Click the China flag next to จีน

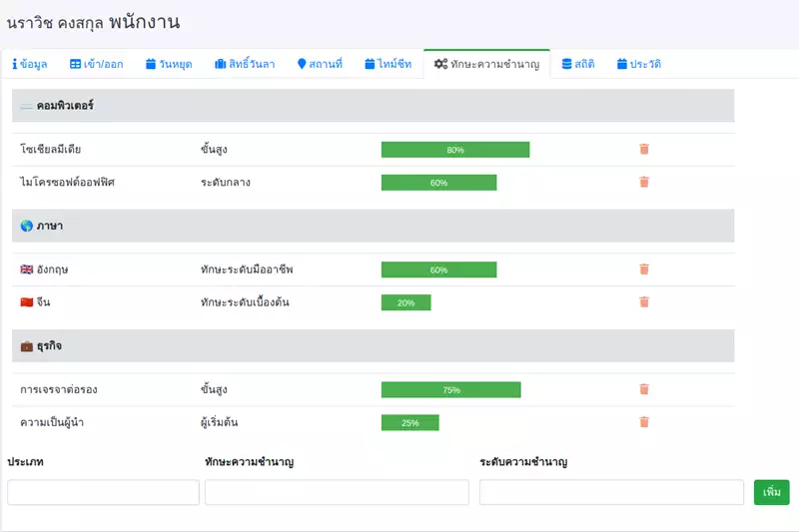point(27,302)
